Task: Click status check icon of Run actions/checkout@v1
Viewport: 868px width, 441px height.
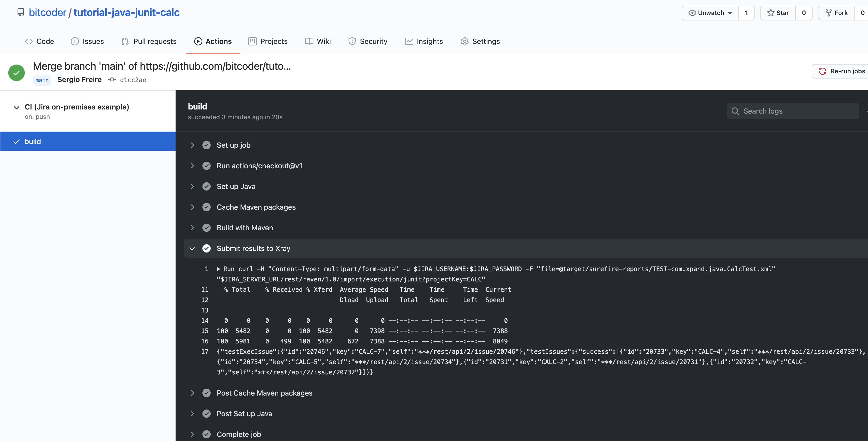Action: click(x=207, y=166)
